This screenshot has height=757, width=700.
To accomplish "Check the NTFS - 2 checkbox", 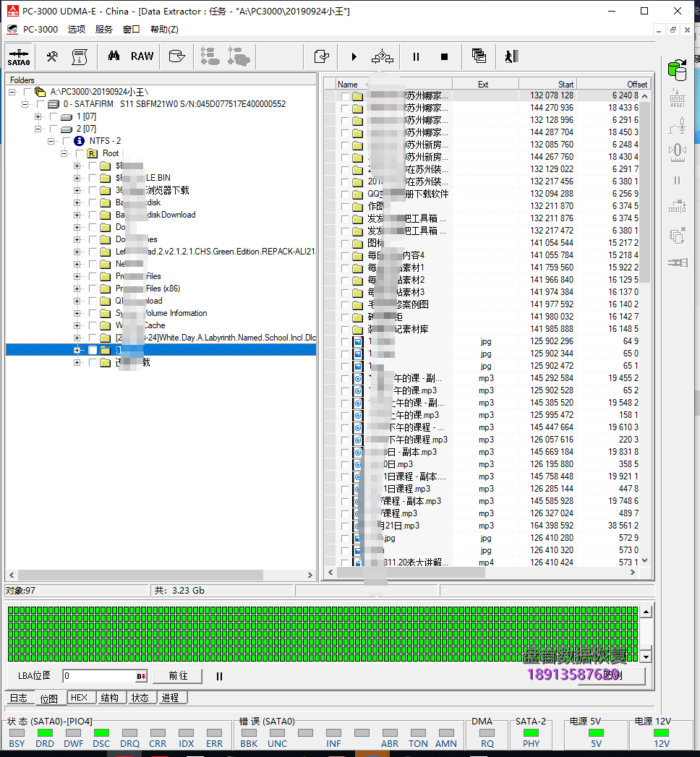I will pos(67,141).
